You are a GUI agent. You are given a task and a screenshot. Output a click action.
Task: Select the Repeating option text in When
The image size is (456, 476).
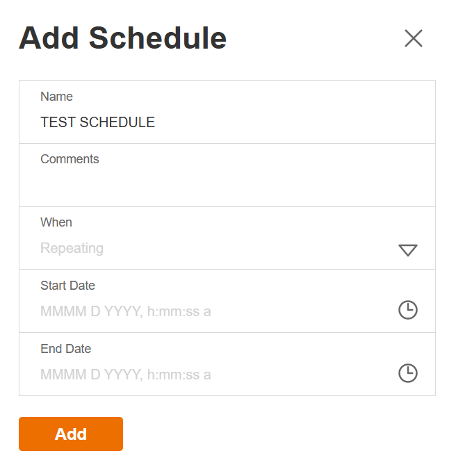(72, 248)
